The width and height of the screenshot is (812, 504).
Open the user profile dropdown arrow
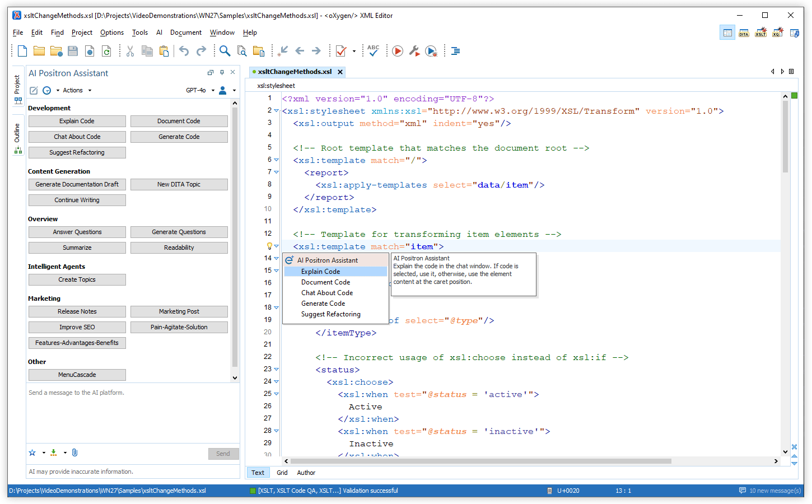tap(234, 90)
